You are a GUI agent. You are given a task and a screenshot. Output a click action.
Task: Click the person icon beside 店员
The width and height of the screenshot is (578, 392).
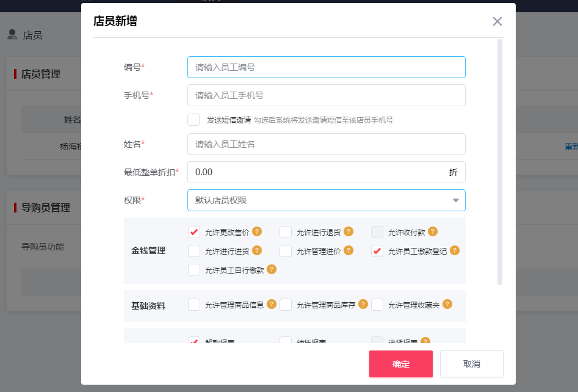click(12, 35)
